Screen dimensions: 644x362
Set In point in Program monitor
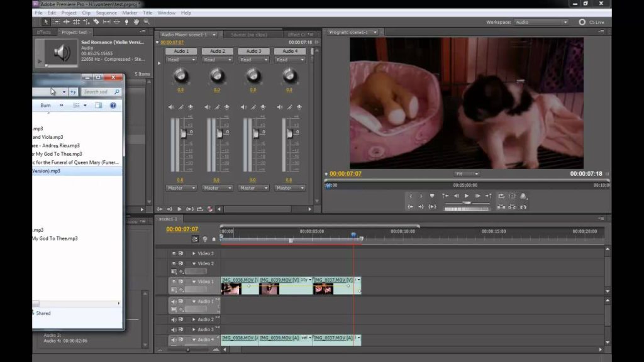coord(410,196)
